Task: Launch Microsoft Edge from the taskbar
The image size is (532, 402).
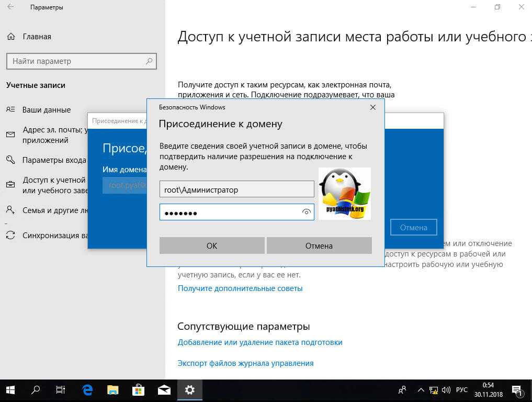Action: [x=87, y=390]
